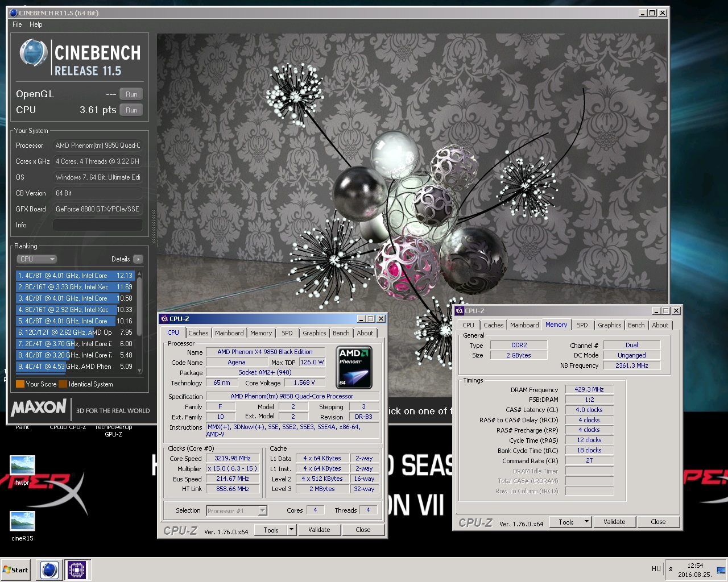Click left CPU-Z title bar icon
The height and width of the screenshot is (582, 728).
[x=164, y=319]
